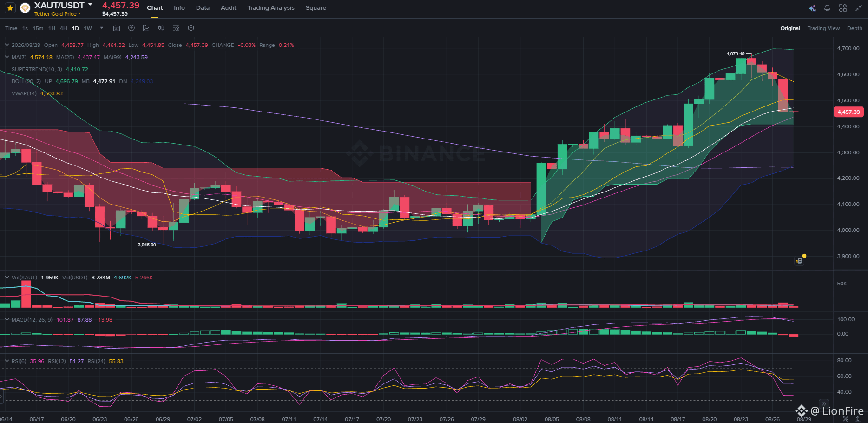
Task: Click the MA(7) indicator label
Action: pos(19,57)
